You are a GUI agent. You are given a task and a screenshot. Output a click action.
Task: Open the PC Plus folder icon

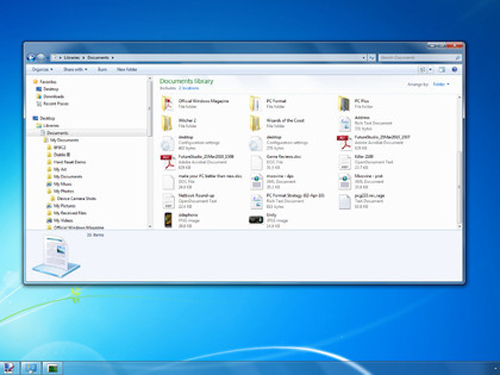(344, 103)
